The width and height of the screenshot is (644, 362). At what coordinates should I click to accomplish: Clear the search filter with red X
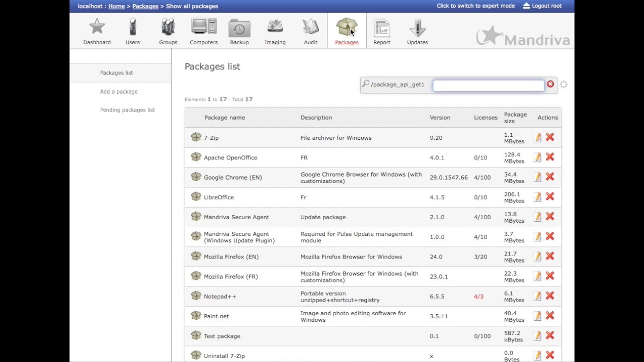(x=550, y=84)
